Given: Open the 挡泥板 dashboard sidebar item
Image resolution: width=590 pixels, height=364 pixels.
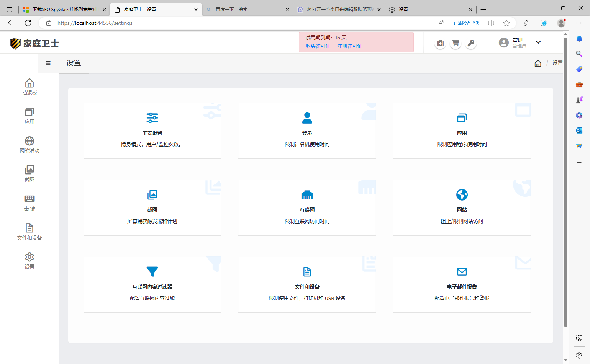Looking at the screenshot, I should pyautogui.click(x=29, y=87).
